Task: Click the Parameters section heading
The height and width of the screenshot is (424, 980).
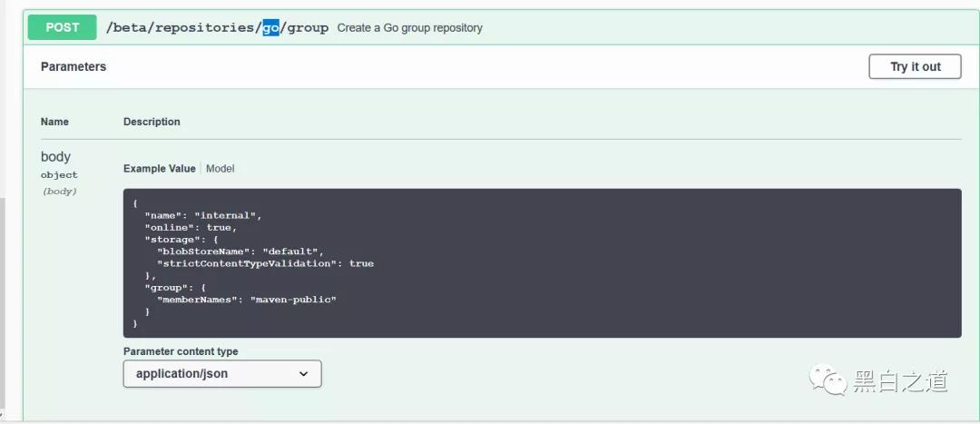Action: point(73,67)
